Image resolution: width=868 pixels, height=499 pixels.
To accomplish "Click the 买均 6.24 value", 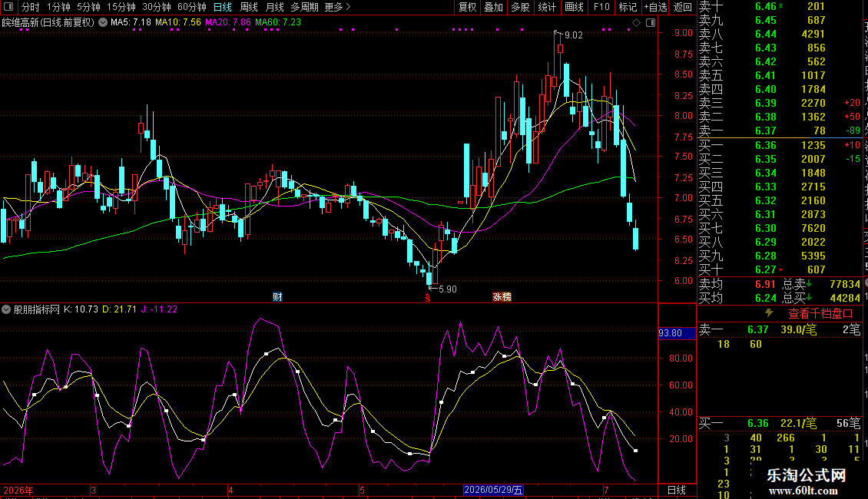I will click(x=765, y=298).
